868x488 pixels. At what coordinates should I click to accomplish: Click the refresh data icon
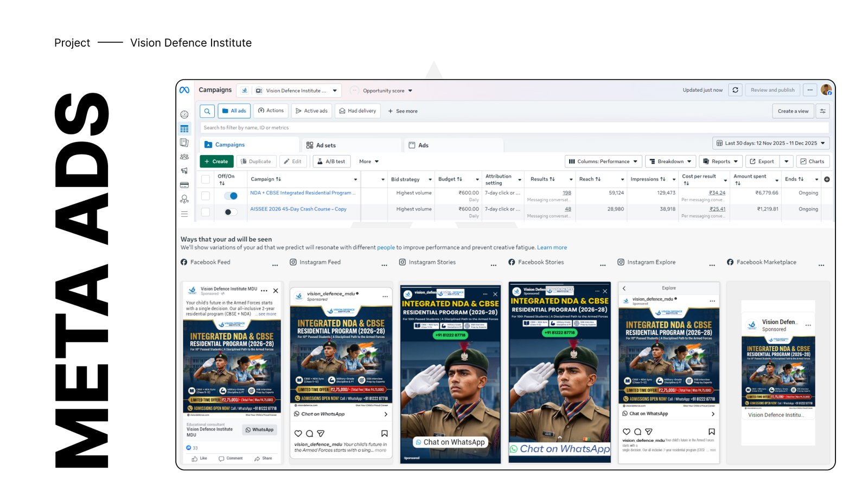735,90
